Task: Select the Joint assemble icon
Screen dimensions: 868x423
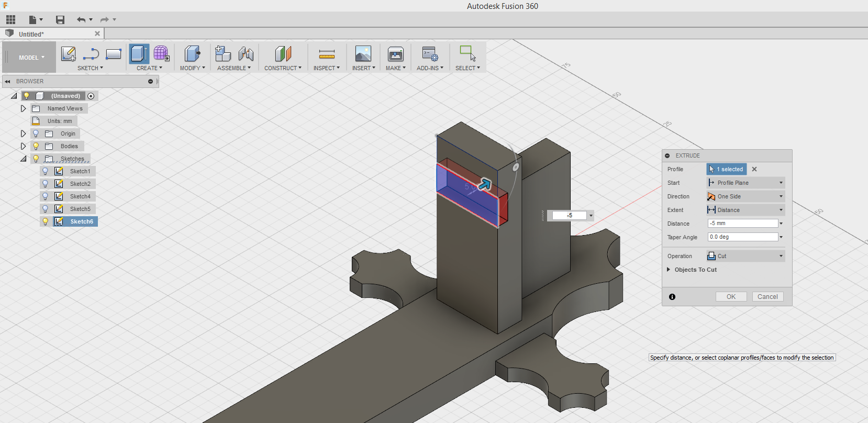Action: coord(246,53)
